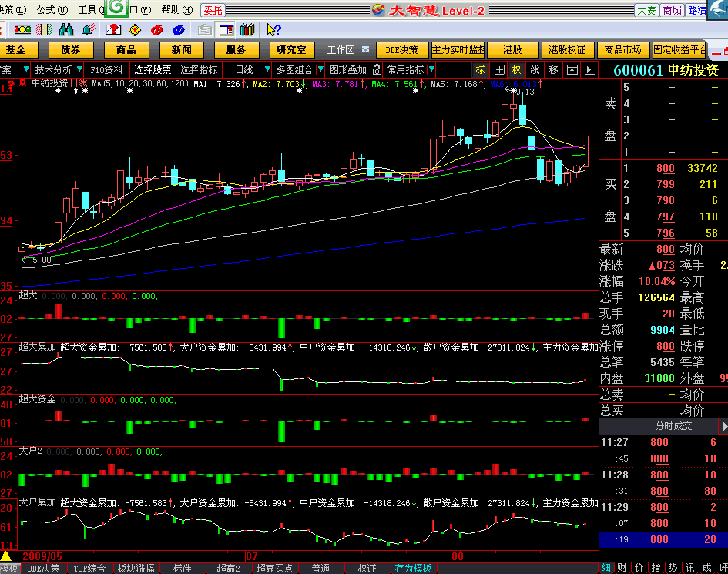Click the lock icon beside 图形叠加
728x574 pixels.
coord(377,70)
